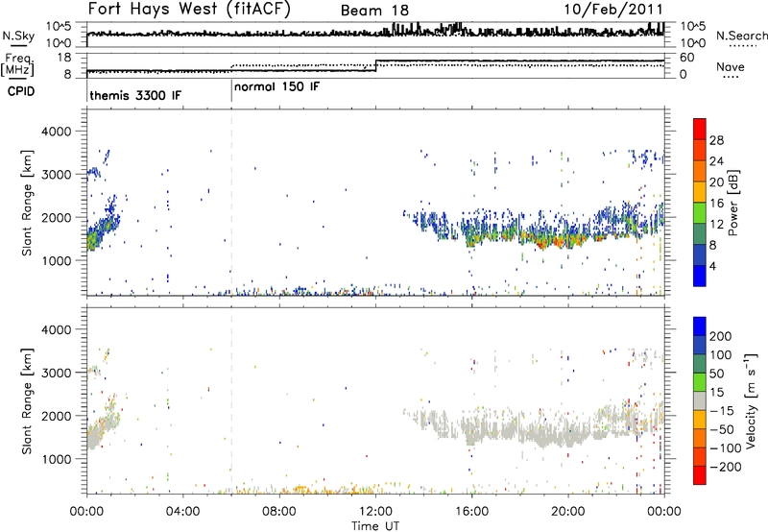
Task: Click the 'Nave' legend label
Action: [730, 66]
